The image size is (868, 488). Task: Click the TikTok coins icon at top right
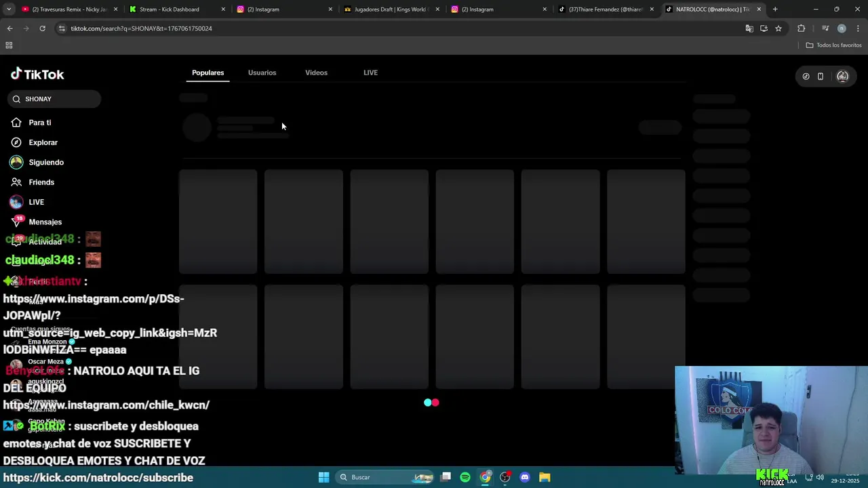806,77
